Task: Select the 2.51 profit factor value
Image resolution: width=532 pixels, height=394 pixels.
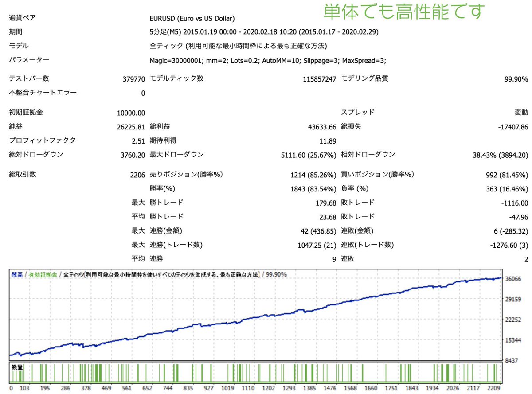Action: coord(138,141)
